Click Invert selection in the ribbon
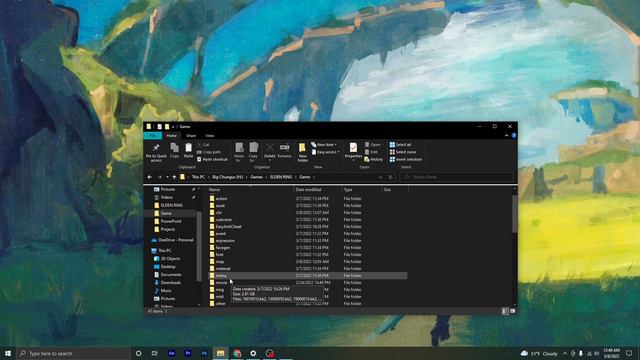The width and height of the screenshot is (640, 360). click(x=406, y=159)
